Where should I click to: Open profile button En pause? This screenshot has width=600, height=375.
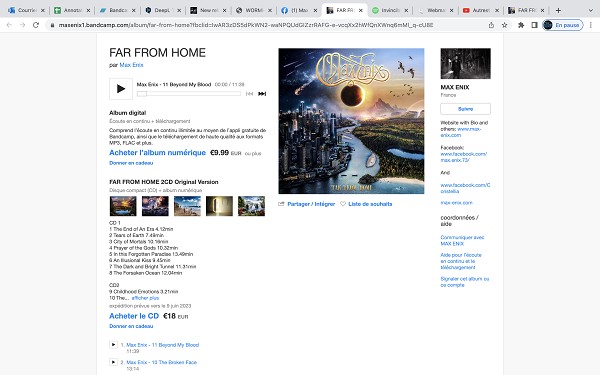(562, 25)
